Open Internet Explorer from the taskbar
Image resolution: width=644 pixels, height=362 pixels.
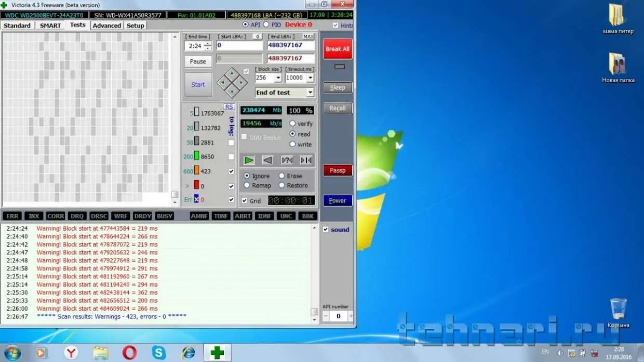[x=188, y=353]
